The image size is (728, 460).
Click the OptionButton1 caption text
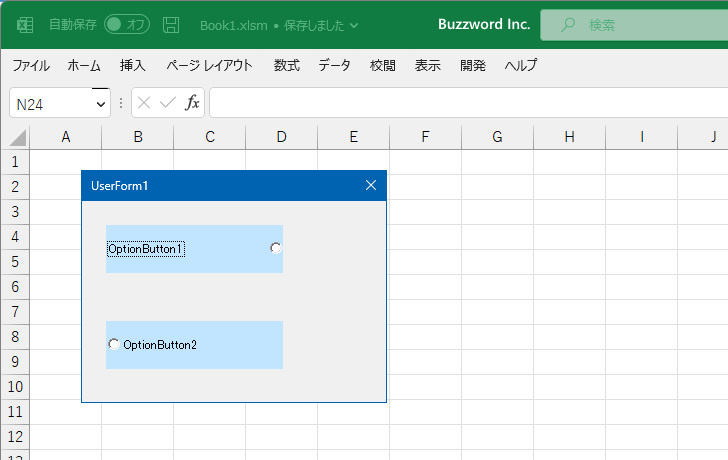pos(146,249)
